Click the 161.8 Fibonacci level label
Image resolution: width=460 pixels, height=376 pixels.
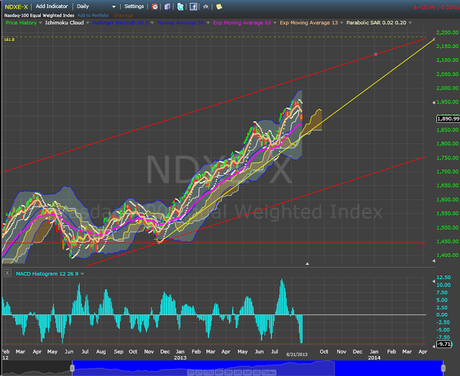tap(9, 40)
